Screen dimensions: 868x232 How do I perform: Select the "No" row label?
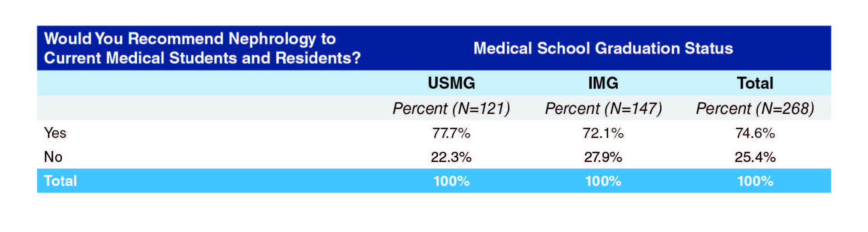[x=53, y=157]
